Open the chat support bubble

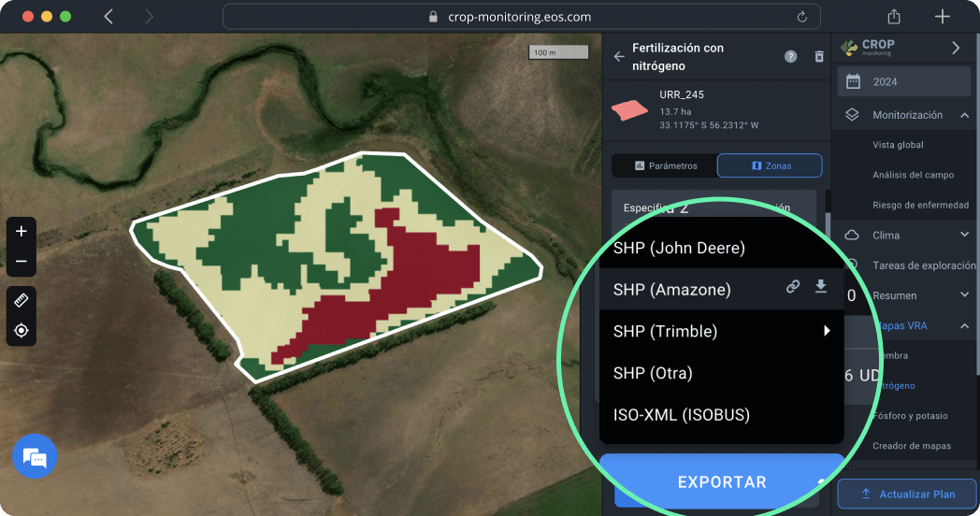click(35, 457)
